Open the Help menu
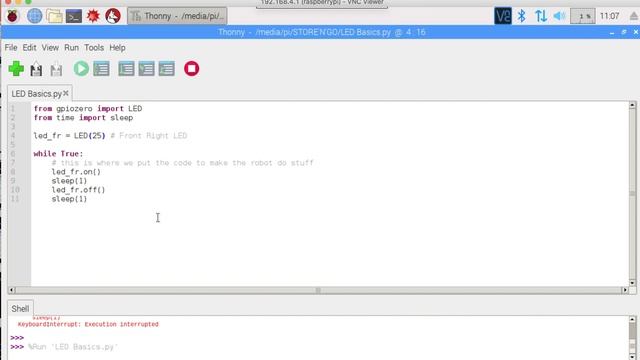This screenshot has width=640, height=360. coord(117,48)
